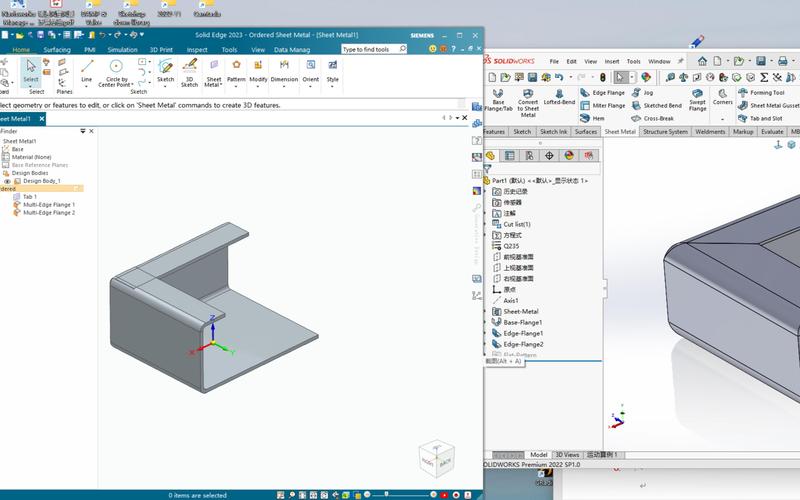The height and width of the screenshot is (500, 800).
Task: Open the FeatureManager design tree tab
Action: (x=490, y=156)
